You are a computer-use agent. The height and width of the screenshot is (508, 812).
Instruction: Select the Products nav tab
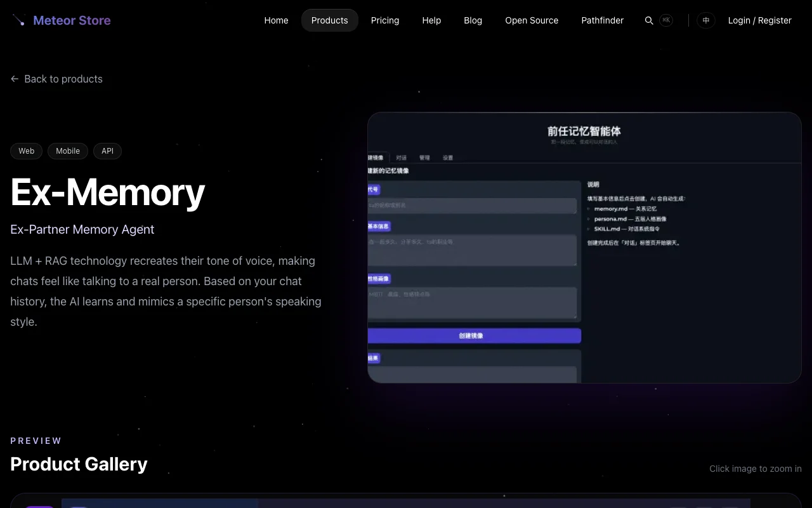pyautogui.click(x=330, y=20)
